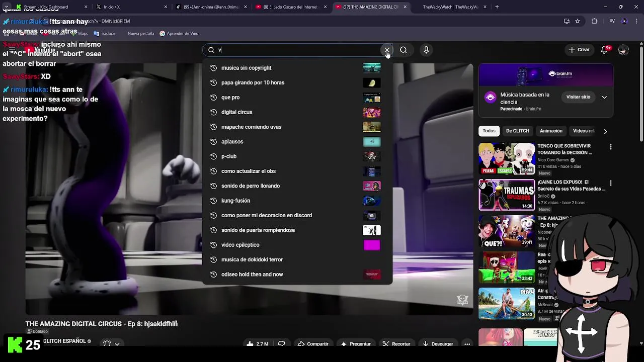Image resolution: width=644 pixels, height=362 pixels.
Task: Open a new browser tab
Action: [x=497, y=7]
